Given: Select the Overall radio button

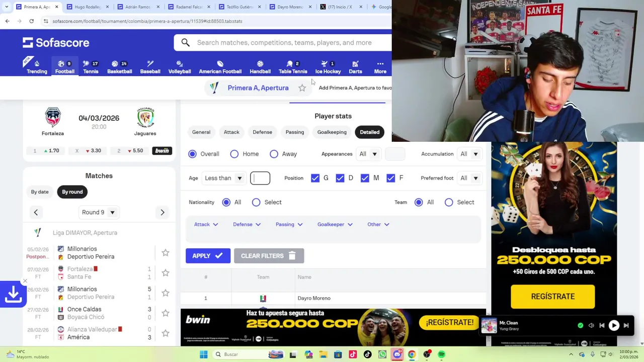Looking at the screenshot, I should (x=192, y=154).
